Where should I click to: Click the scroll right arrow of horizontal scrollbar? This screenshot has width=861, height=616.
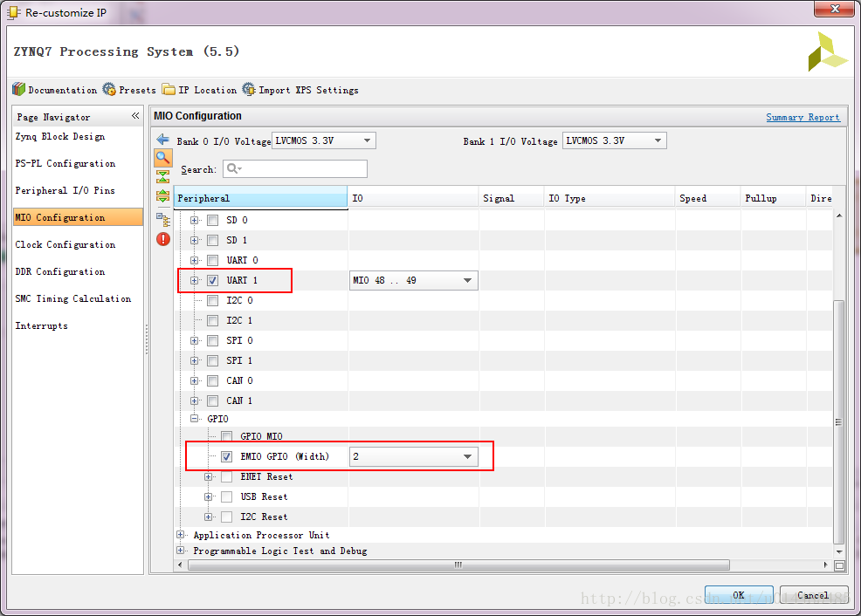click(x=825, y=565)
